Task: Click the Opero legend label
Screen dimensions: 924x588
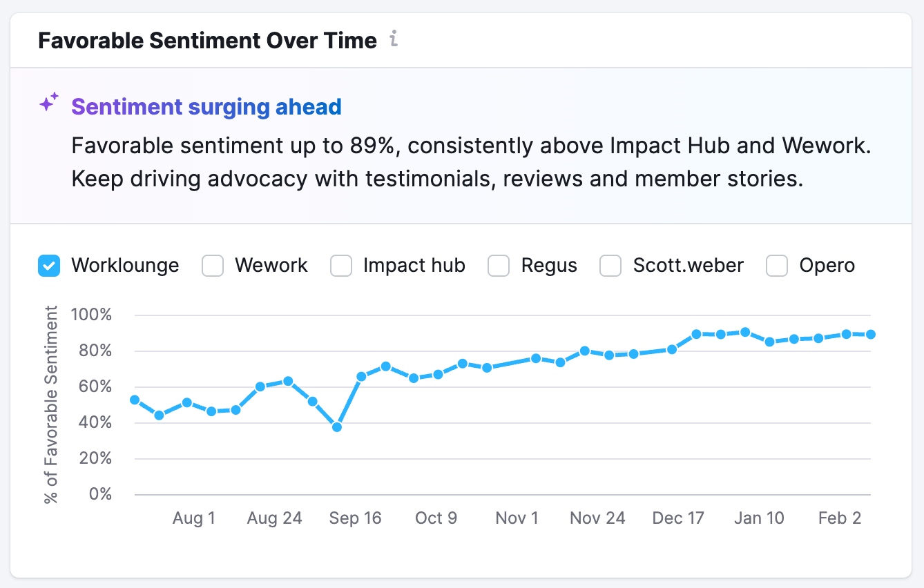Action: click(x=827, y=266)
